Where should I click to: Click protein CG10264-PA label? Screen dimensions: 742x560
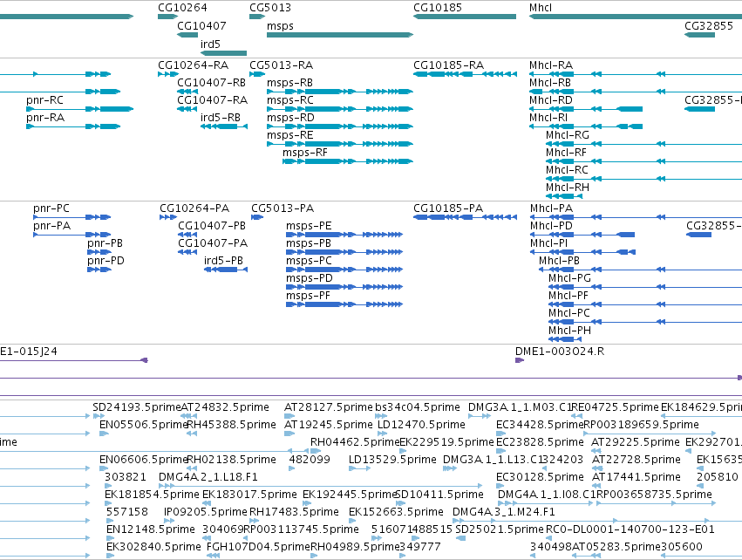[194, 208]
